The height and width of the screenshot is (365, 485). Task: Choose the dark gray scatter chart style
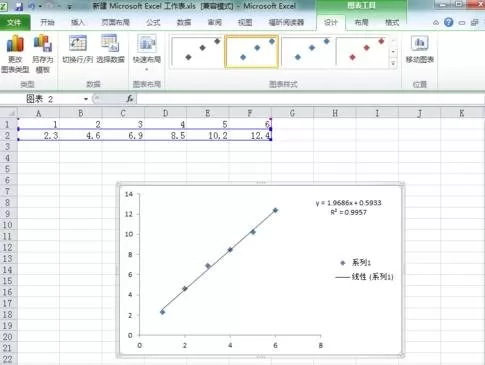(x=197, y=52)
